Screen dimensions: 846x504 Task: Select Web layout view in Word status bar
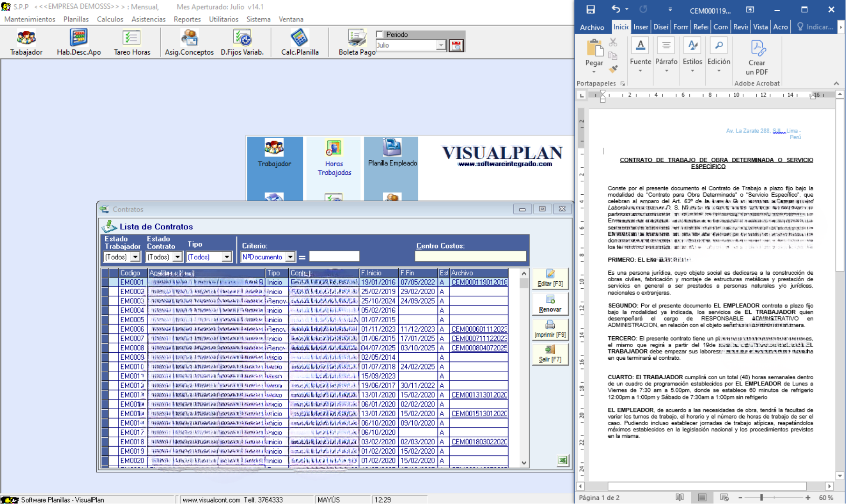[x=724, y=497]
